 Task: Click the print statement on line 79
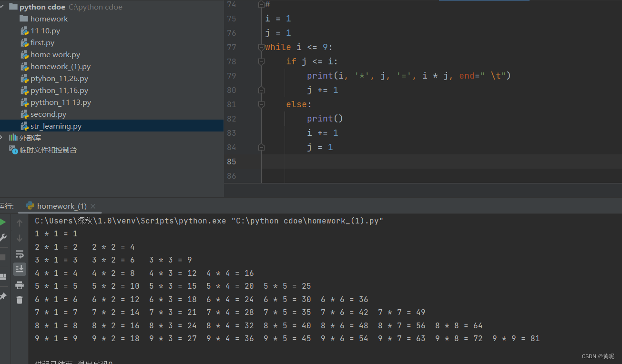point(409,76)
